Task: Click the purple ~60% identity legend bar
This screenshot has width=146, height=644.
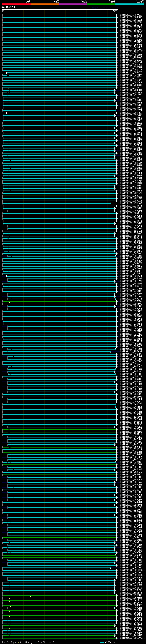Action: [x=73, y=4]
